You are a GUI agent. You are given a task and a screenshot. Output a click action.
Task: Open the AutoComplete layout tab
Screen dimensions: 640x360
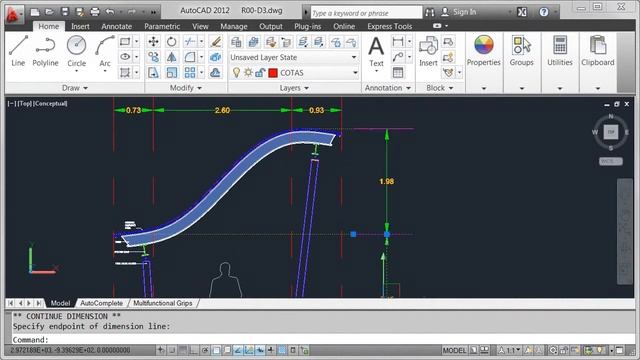tap(101, 303)
